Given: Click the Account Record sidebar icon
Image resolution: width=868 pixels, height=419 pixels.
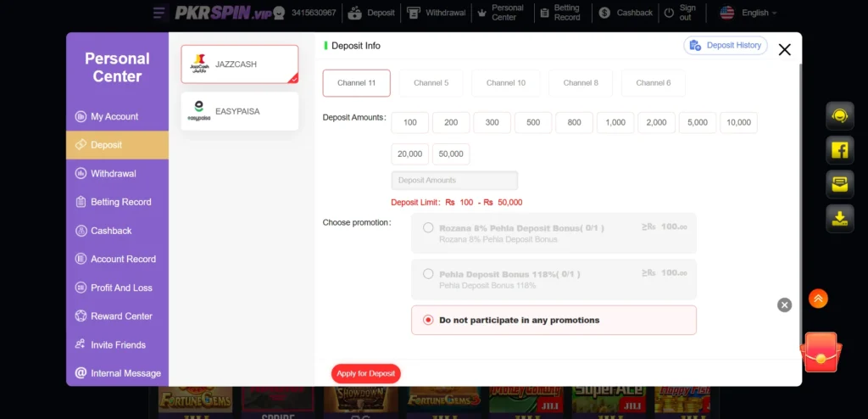Looking at the screenshot, I should tap(81, 259).
